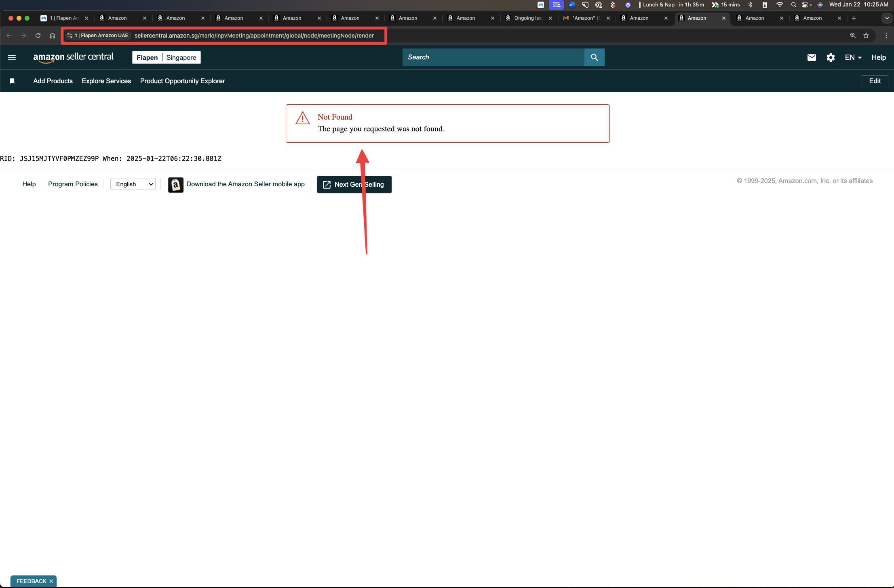
Task: Bookmark this page with the star icon
Action: [866, 36]
